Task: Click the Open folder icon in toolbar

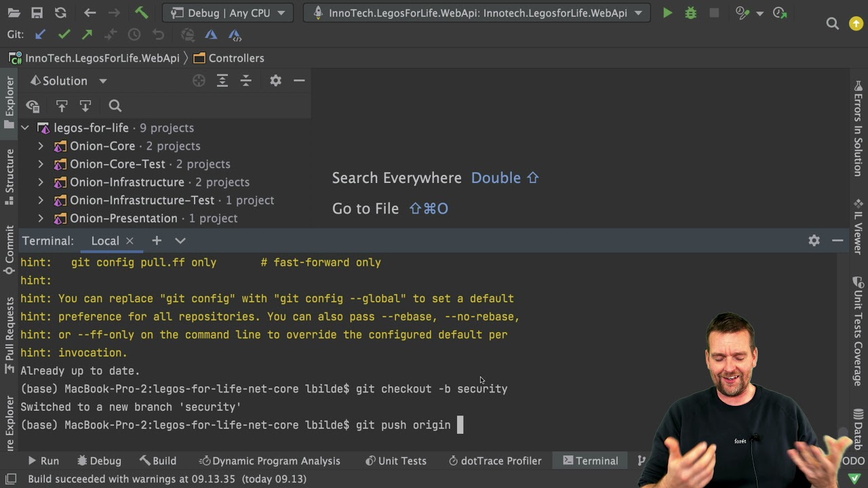Action: (14, 13)
